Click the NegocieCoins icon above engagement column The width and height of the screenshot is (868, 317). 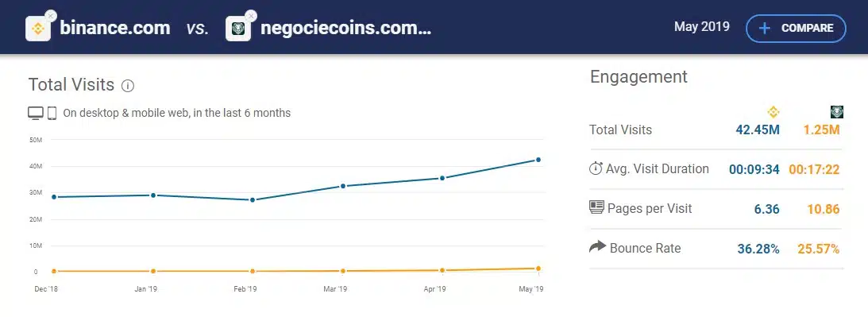coord(837,112)
